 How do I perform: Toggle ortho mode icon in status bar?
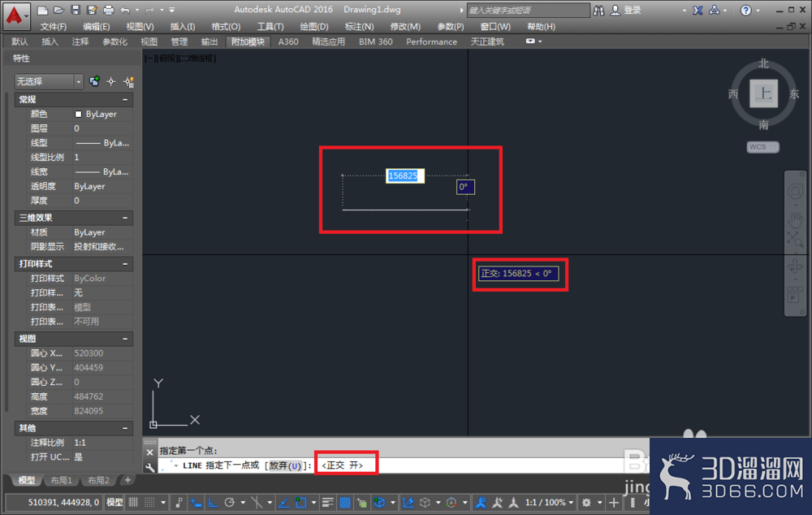[x=213, y=502]
